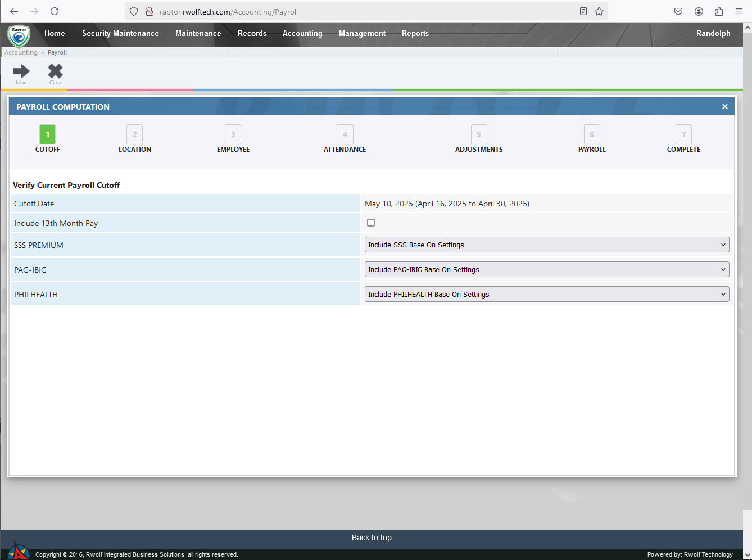The image size is (752, 560).
Task: Click the Next arrow icon
Action: pos(21,71)
